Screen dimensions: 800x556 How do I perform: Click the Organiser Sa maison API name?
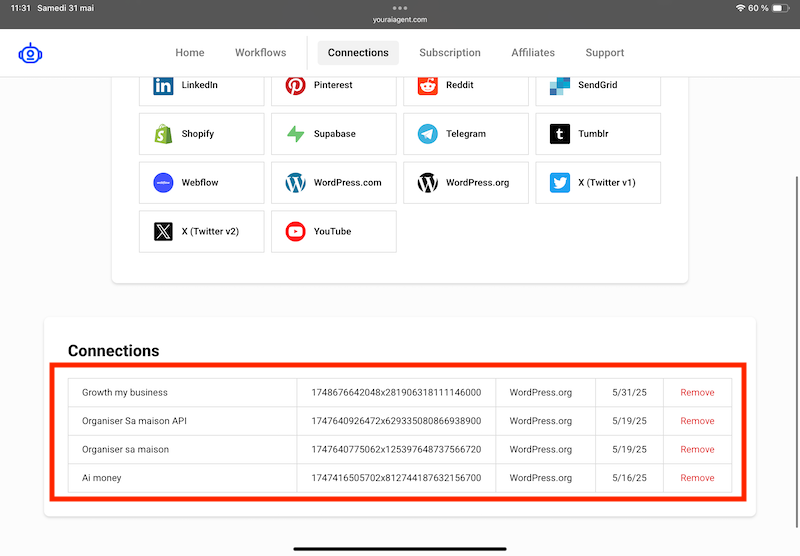click(x=134, y=421)
